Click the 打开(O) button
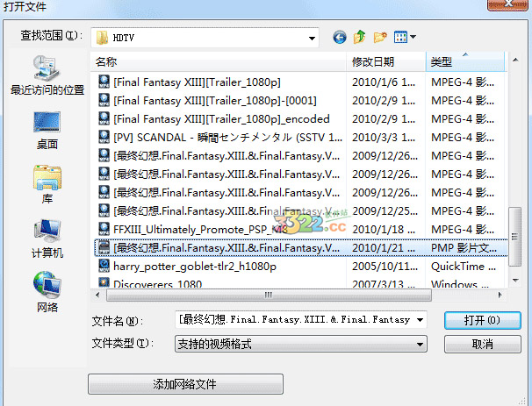This screenshot has width=532, height=406. (x=483, y=320)
